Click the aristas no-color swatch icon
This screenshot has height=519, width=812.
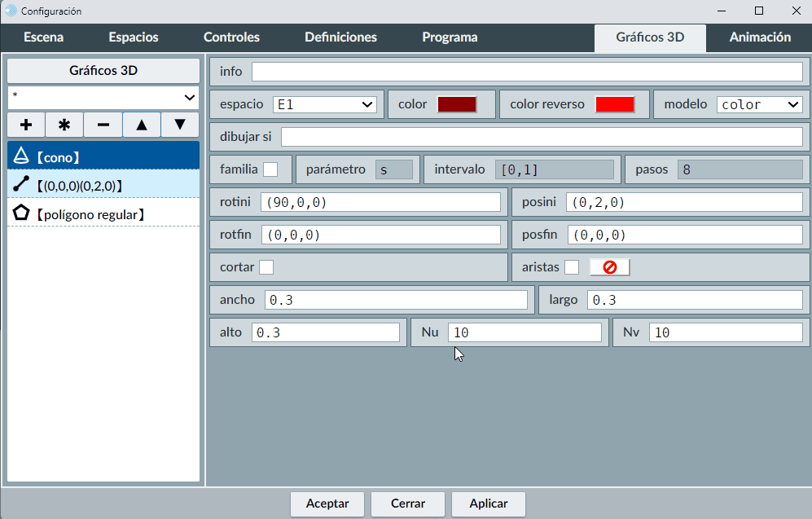(609, 267)
